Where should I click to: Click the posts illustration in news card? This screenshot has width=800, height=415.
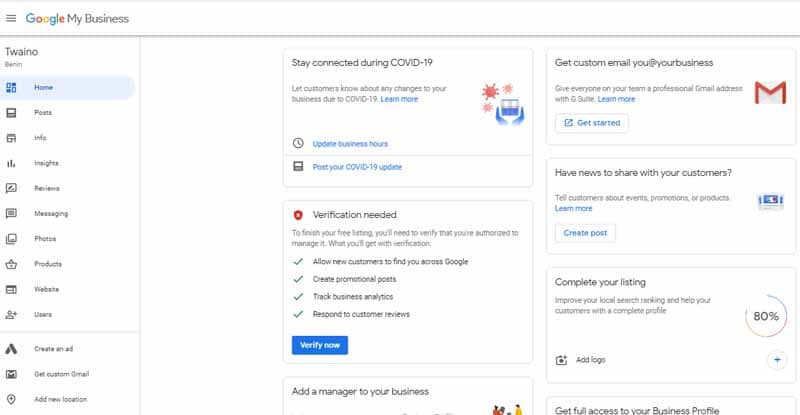[x=771, y=201]
